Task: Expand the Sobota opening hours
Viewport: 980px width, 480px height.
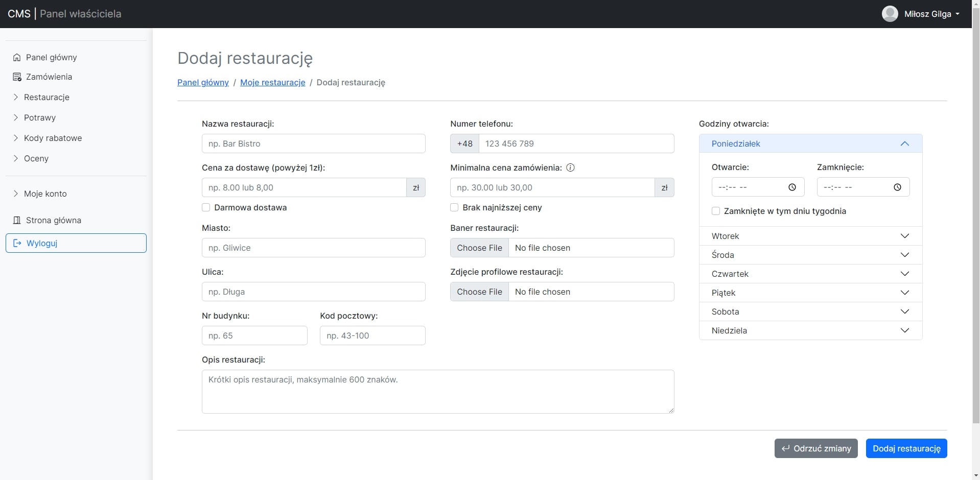Action: tap(810, 311)
